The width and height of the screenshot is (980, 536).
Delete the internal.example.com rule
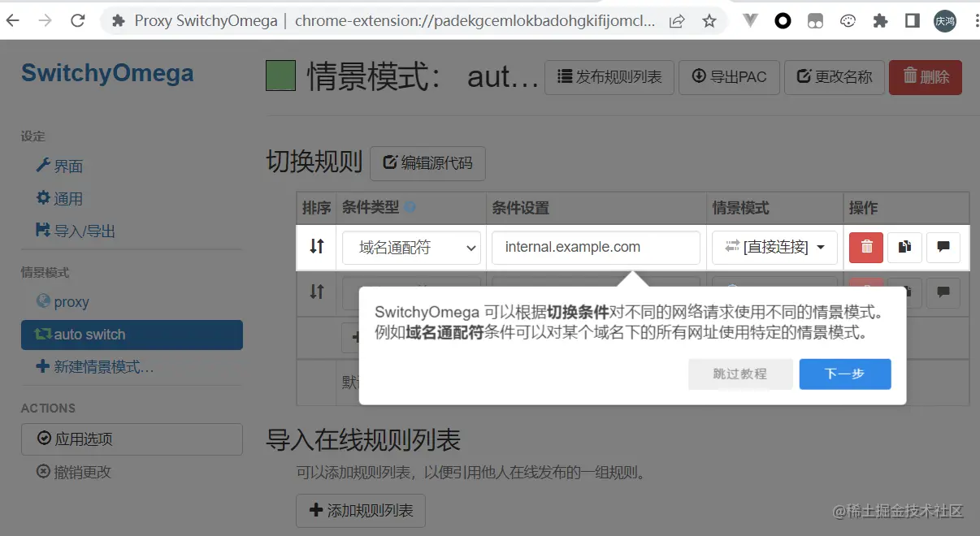click(866, 247)
